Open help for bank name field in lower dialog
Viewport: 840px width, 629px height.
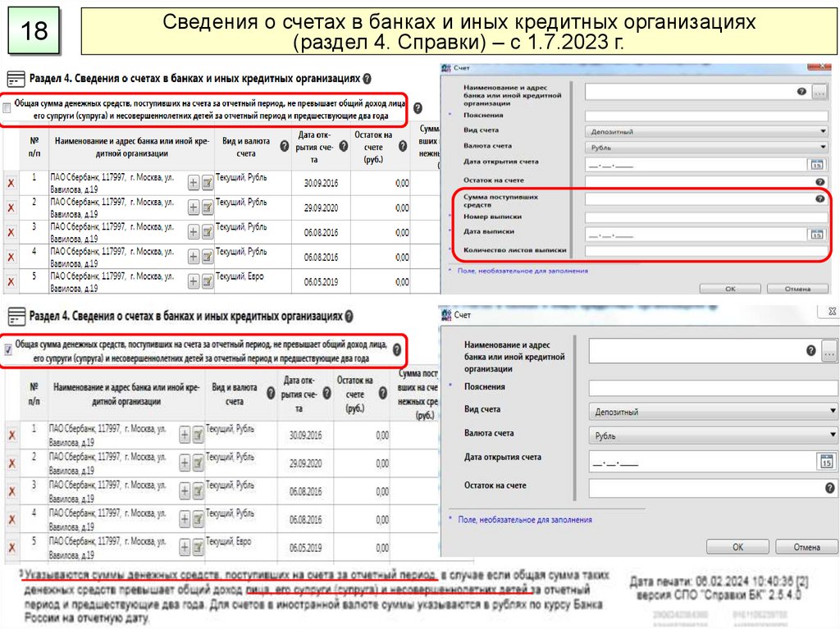(x=811, y=350)
